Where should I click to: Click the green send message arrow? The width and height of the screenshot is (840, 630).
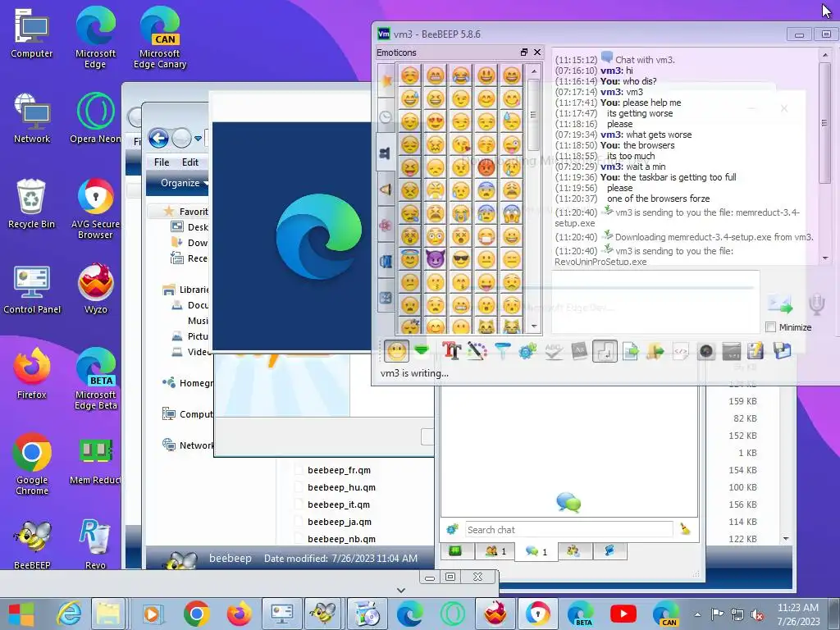point(780,304)
